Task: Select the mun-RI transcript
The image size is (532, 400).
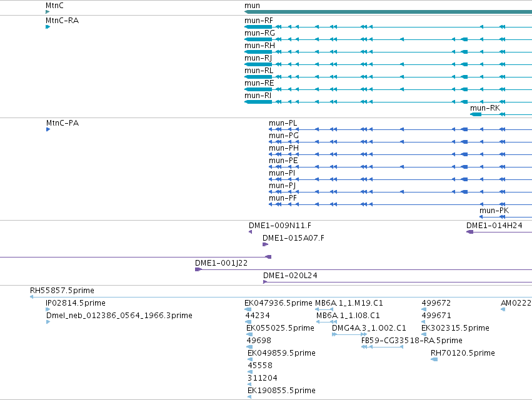Action: pyautogui.click(x=388, y=102)
